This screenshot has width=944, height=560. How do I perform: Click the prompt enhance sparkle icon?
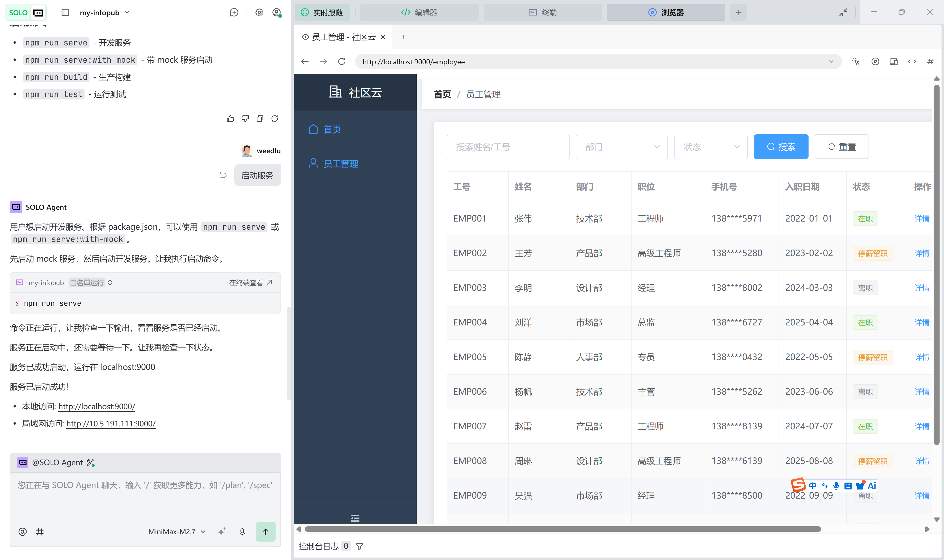222,532
